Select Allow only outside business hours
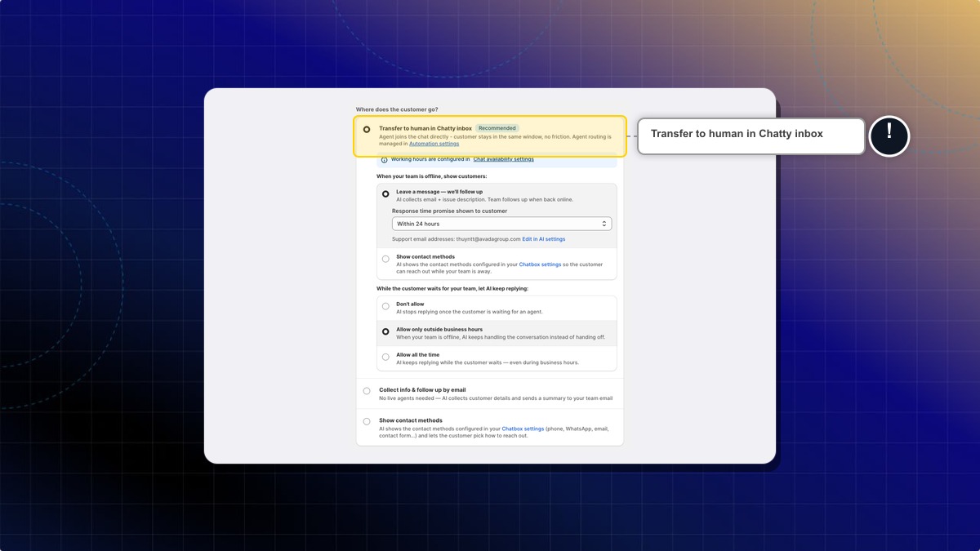Image resolution: width=980 pixels, height=551 pixels. [385, 331]
